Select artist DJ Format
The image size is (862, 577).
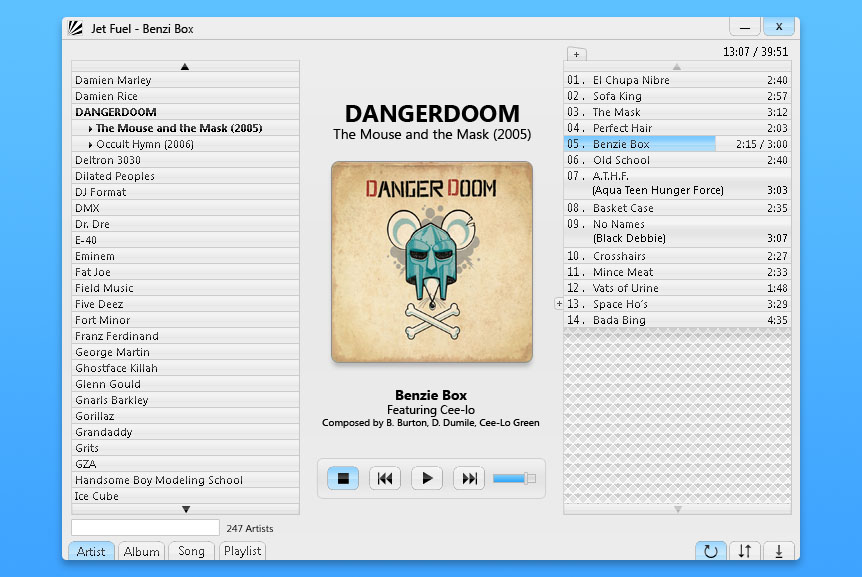click(185, 192)
